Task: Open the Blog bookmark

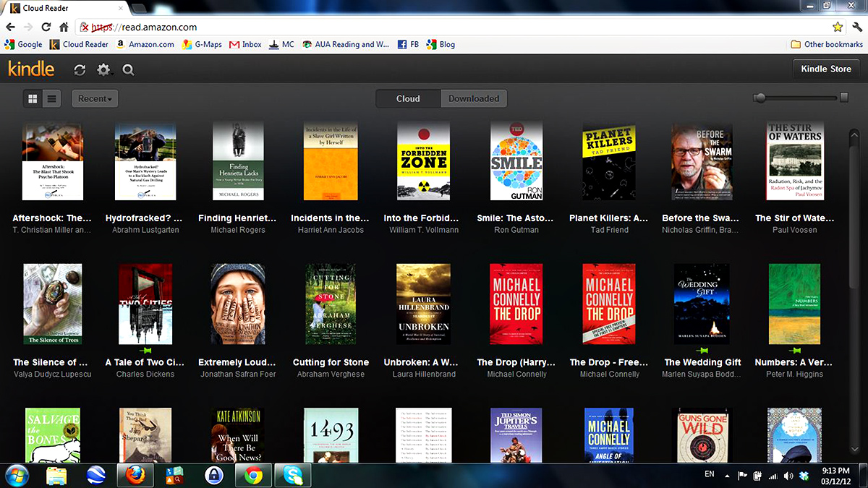Action: 441,44
